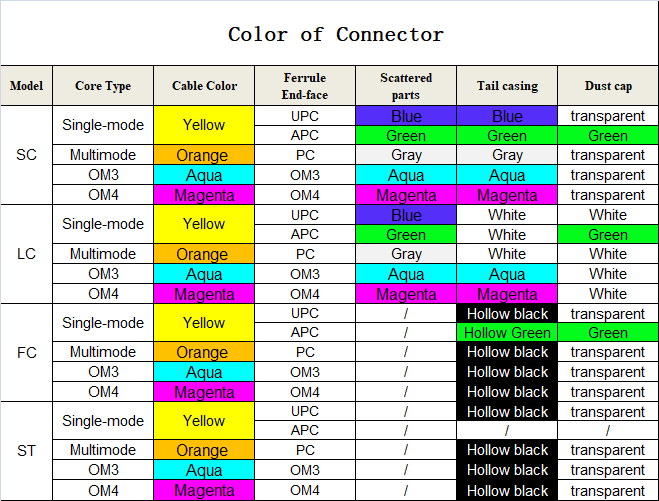Click the FC model cell
Screen dimensions: 659x501
tap(26, 352)
